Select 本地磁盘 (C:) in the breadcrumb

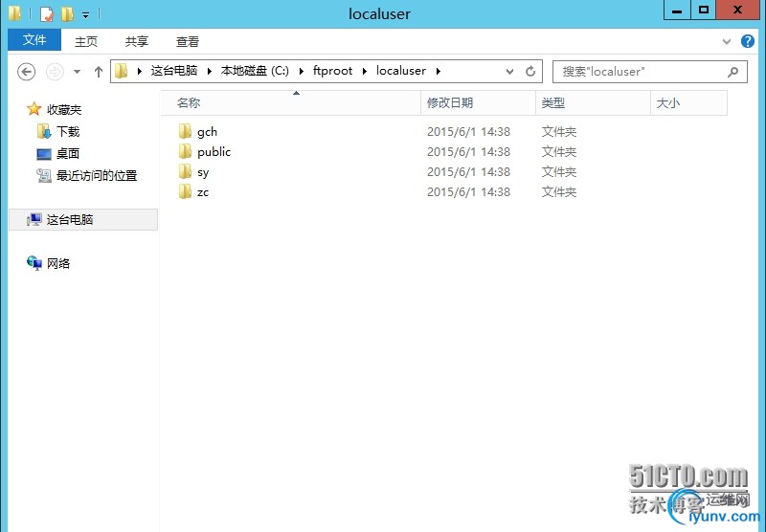[255, 71]
